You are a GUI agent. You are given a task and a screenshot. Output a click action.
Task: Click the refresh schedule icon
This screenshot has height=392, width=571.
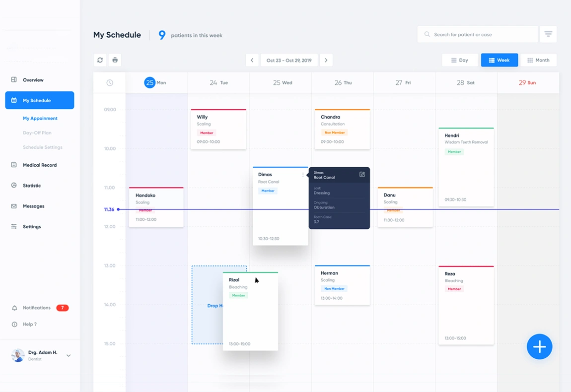point(100,60)
